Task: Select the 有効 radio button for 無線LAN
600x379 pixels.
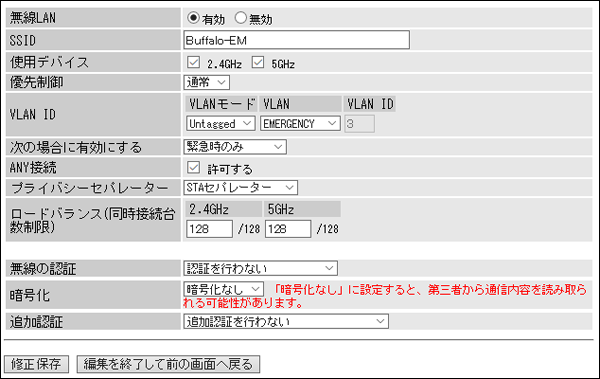Action: [x=193, y=18]
